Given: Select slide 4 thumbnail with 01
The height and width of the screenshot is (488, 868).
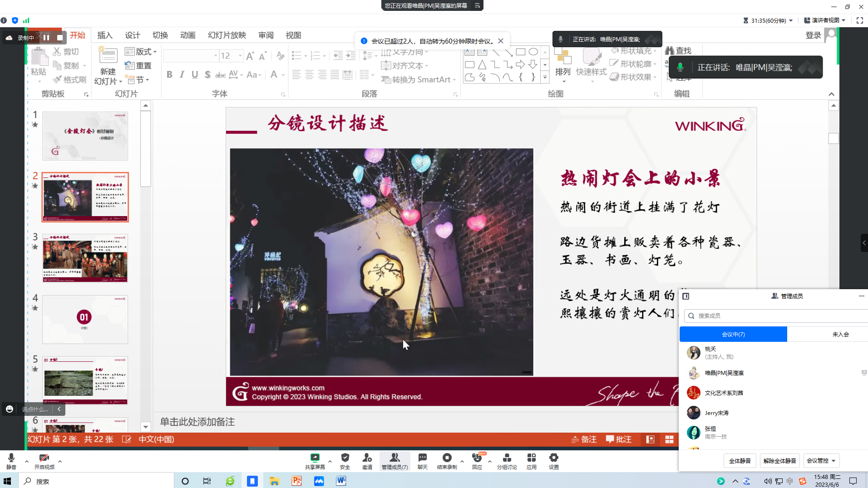Looking at the screenshot, I should click(85, 320).
